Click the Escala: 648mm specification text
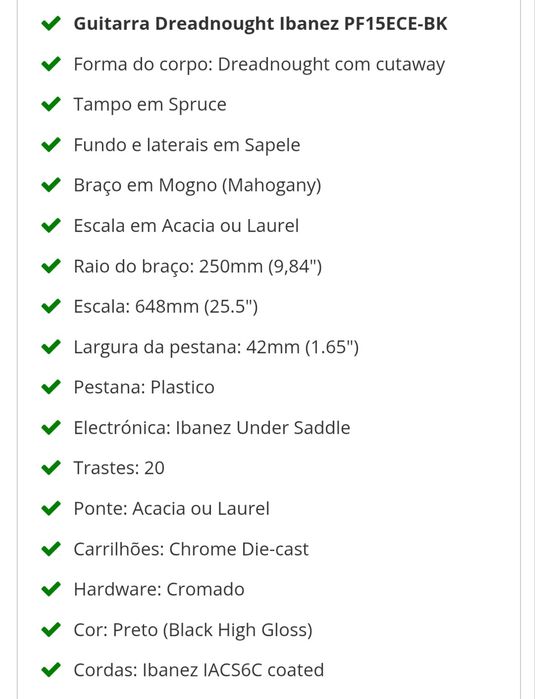 pos(165,307)
